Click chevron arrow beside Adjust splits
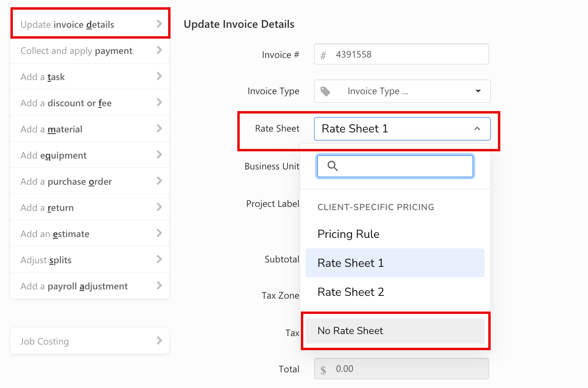The image size is (588, 388). 159,260
